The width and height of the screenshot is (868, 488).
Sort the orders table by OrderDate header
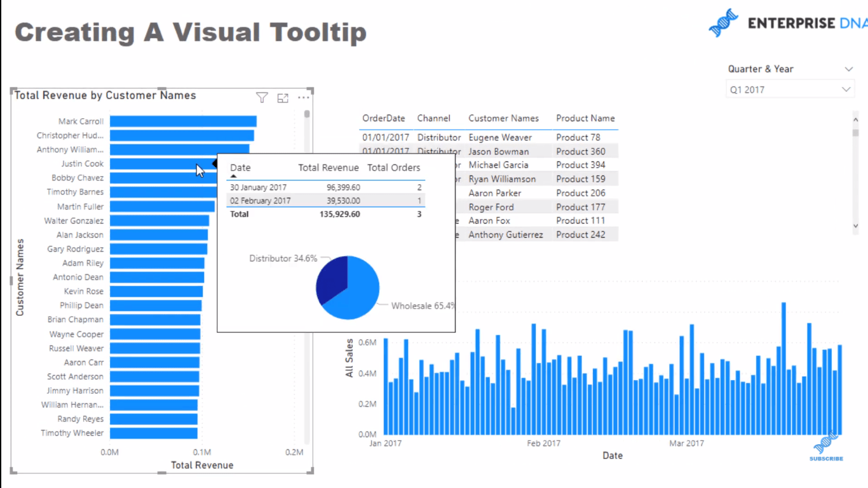[384, 118]
